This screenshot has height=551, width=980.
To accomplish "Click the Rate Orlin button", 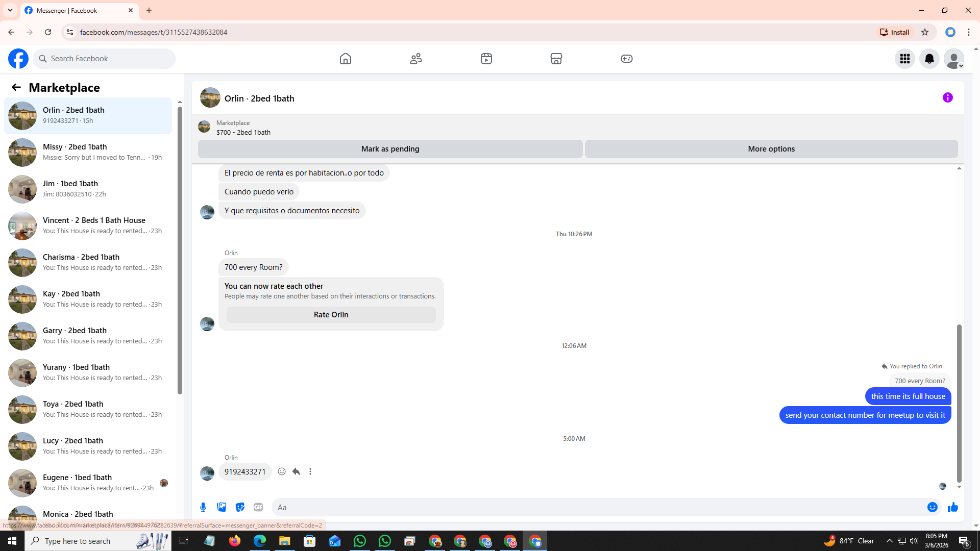I will tap(331, 315).
